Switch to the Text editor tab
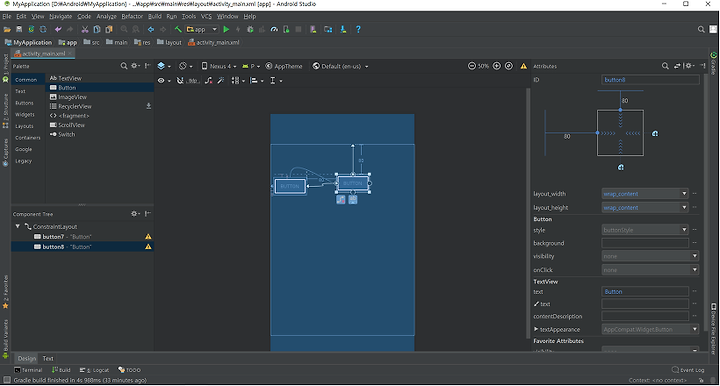This screenshot has height=386, width=720. click(48, 358)
